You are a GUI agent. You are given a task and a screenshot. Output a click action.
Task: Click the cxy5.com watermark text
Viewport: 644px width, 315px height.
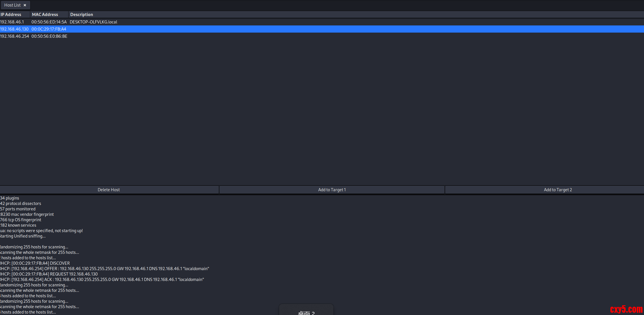click(x=626, y=309)
